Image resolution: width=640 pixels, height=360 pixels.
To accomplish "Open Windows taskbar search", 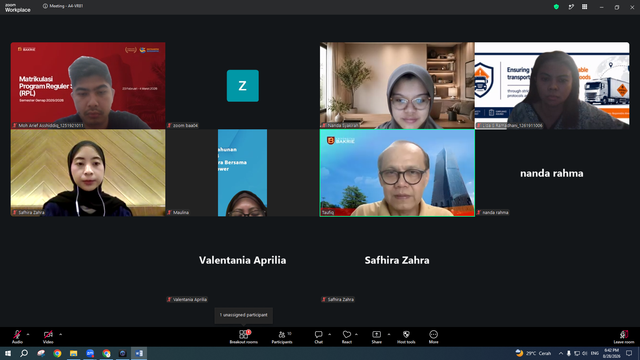I will point(24,353).
